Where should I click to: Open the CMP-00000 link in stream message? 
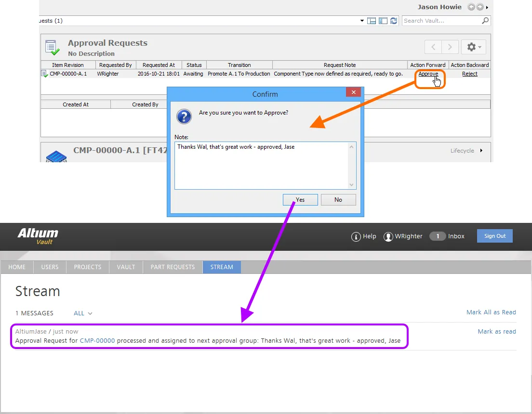point(97,341)
